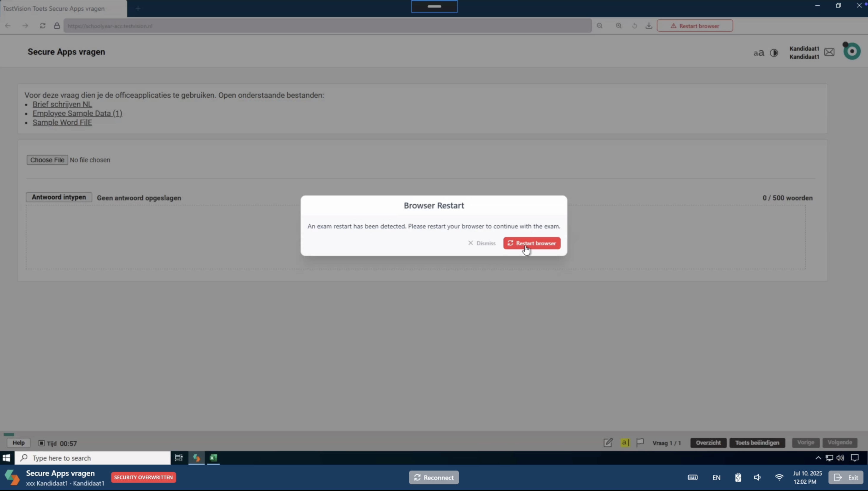Open the notepad edit icon in the bottom bar
The image size is (868, 491).
[608, 443]
